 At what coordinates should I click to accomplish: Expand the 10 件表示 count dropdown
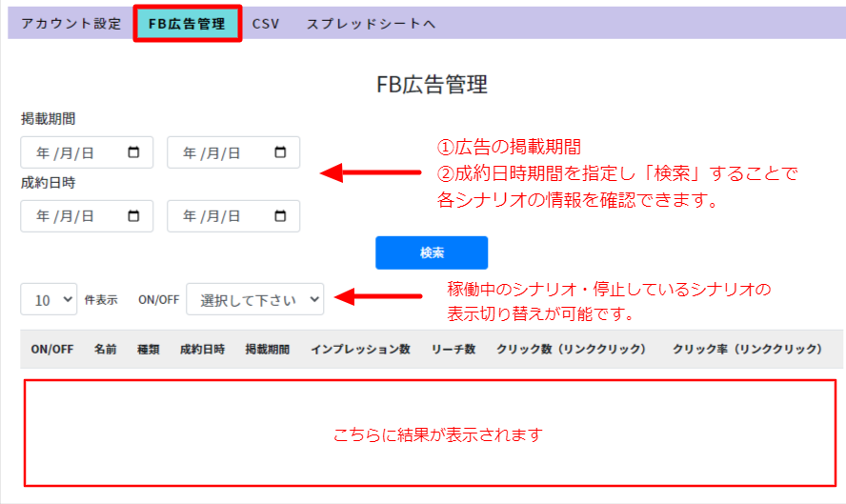tap(49, 299)
